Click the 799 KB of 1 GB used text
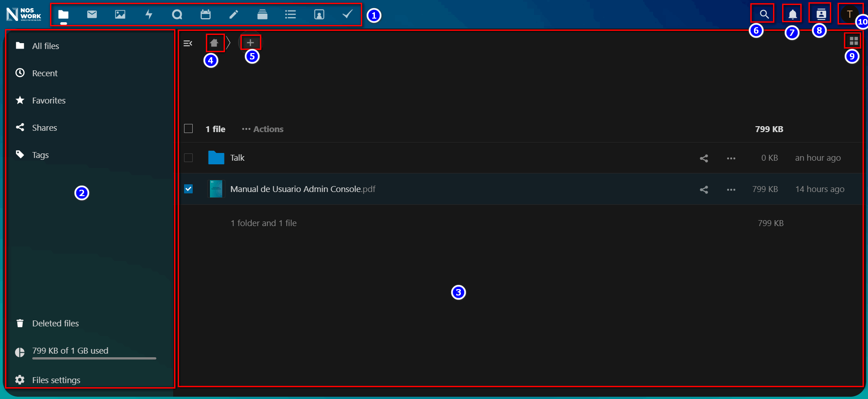Viewport: 868px width, 399px height. click(x=70, y=350)
